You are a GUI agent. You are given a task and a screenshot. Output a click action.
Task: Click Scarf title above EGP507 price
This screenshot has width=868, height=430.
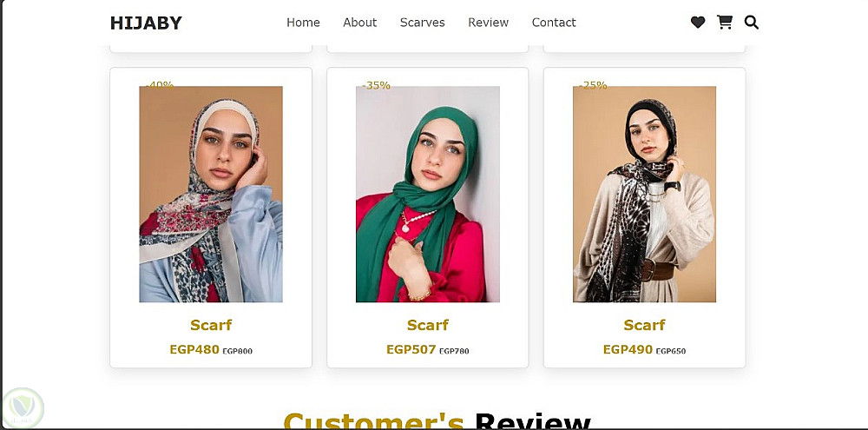(x=427, y=325)
